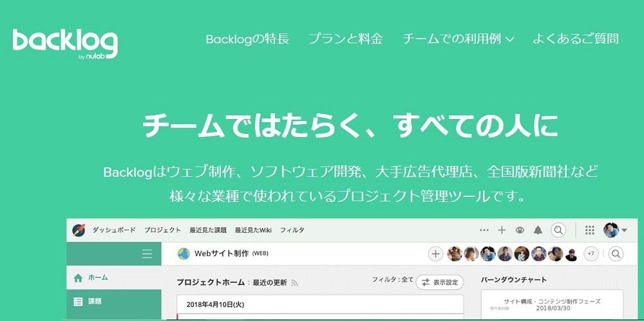
Task: Click the home icon in the sidebar
Action: (x=78, y=278)
